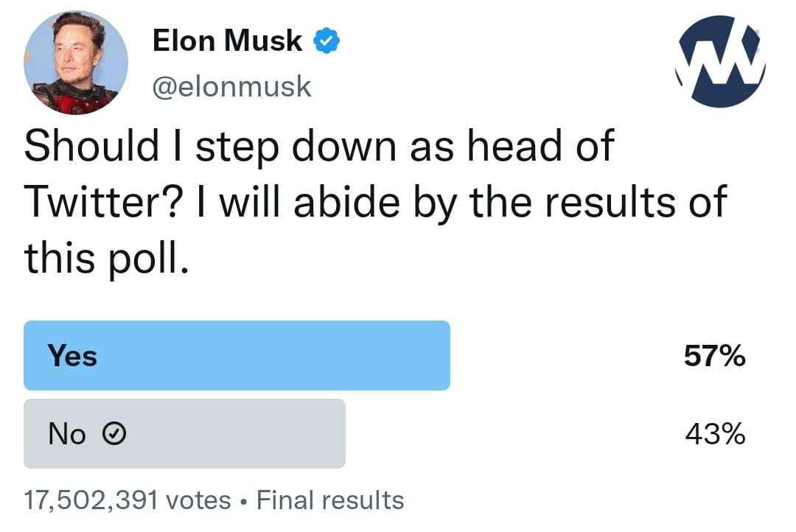Screen dimensions: 796x532
Task: Click the 17,502,391 votes count
Action: click(128, 500)
